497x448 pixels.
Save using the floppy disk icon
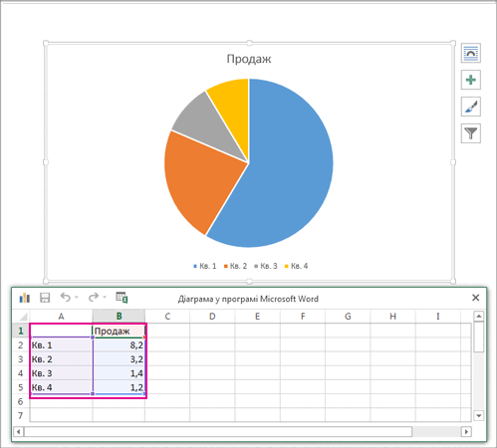pos(45,298)
